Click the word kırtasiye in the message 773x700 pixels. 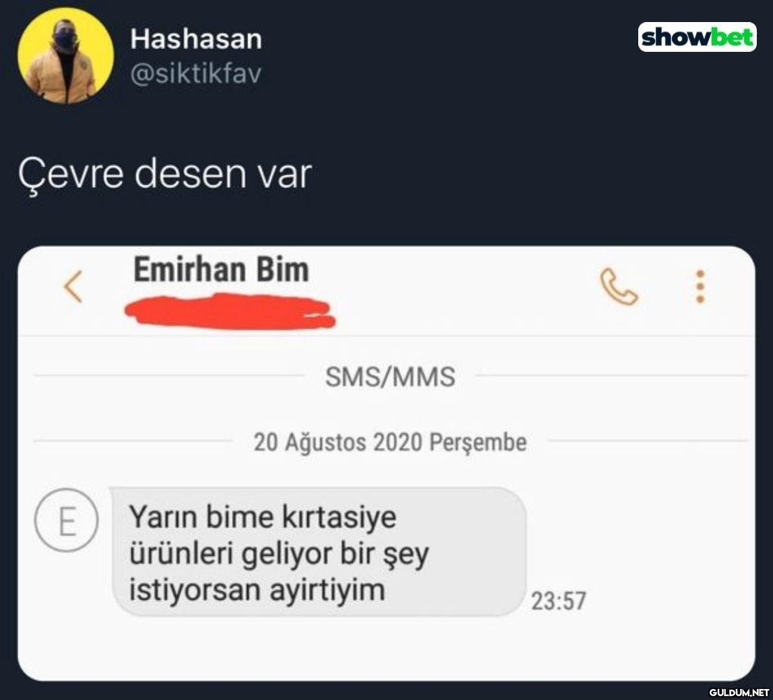pos(339,517)
